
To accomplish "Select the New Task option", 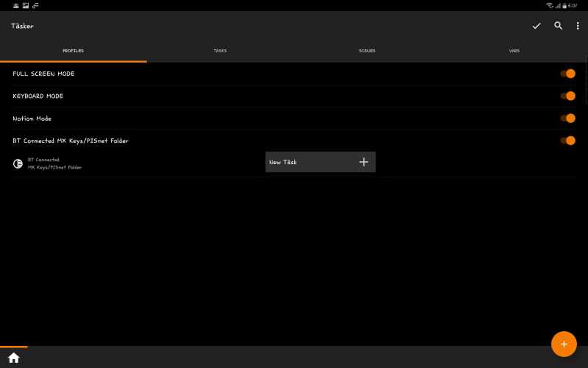I will pyautogui.click(x=320, y=162).
